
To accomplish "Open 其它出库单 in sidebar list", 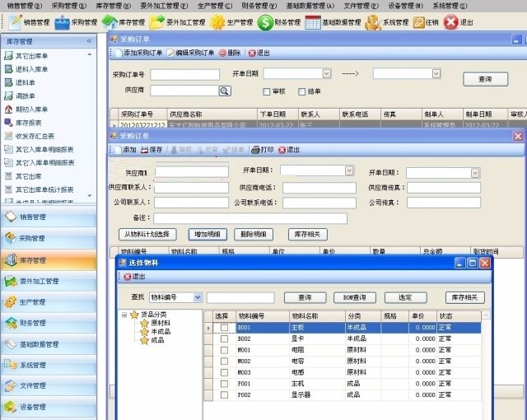I will coord(31,56).
